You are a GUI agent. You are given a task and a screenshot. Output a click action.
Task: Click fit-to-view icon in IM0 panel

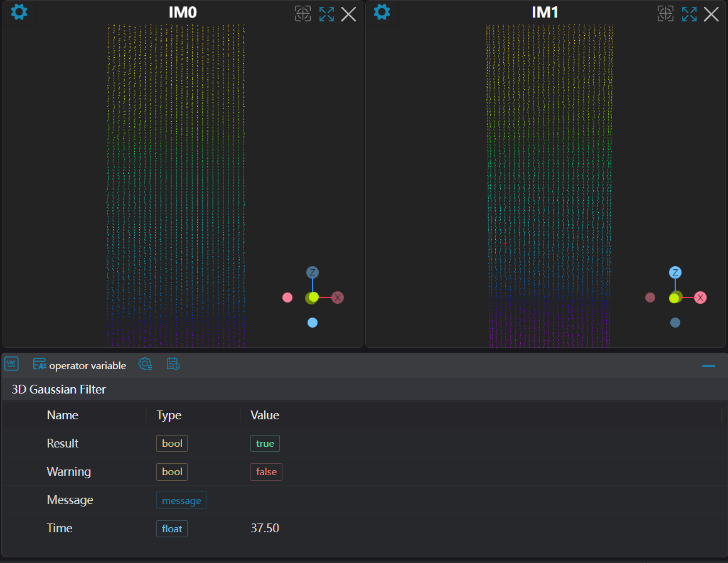(x=302, y=14)
